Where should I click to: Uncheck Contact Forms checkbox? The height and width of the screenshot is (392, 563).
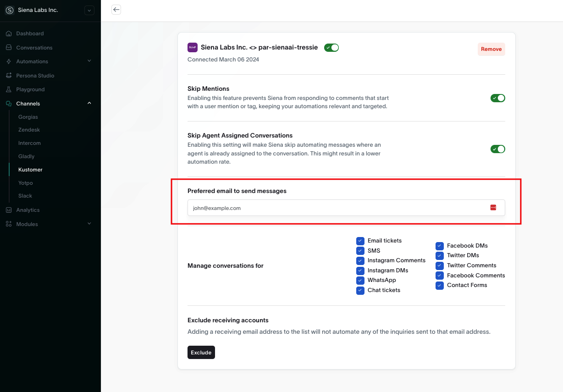440,285
